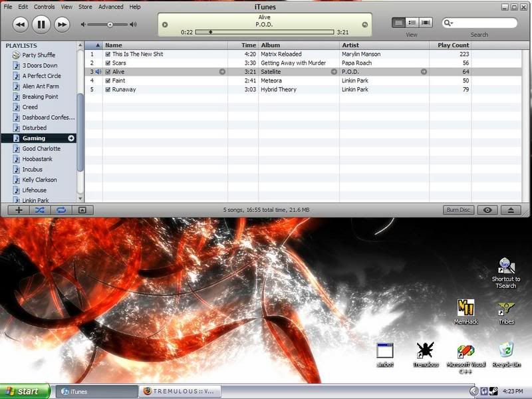Open the Advanced menu
This screenshot has width=532, height=399.
[111, 7]
